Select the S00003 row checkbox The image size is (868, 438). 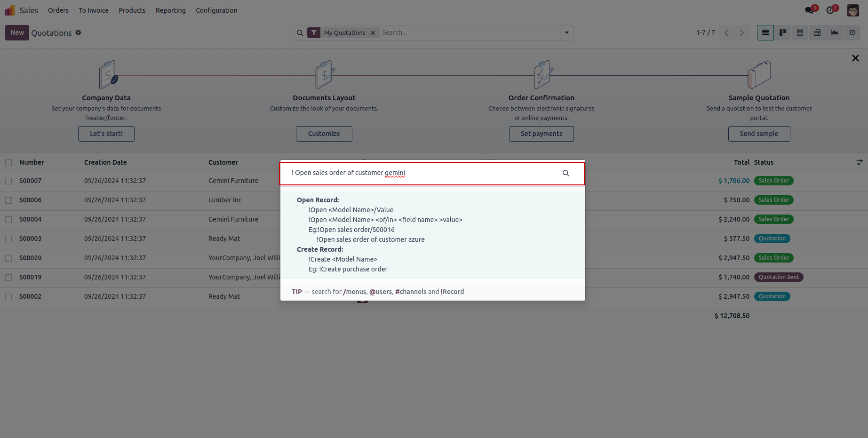(8, 239)
